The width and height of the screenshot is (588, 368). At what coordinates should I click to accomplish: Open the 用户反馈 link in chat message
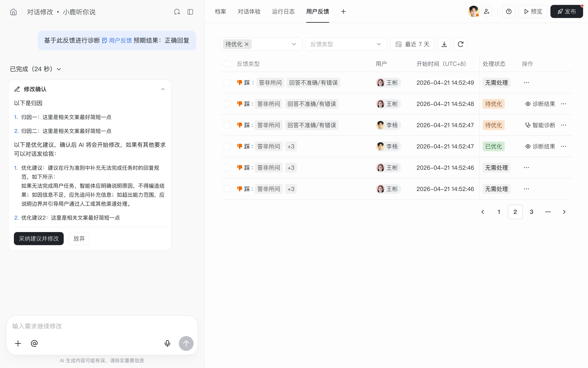click(x=117, y=40)
